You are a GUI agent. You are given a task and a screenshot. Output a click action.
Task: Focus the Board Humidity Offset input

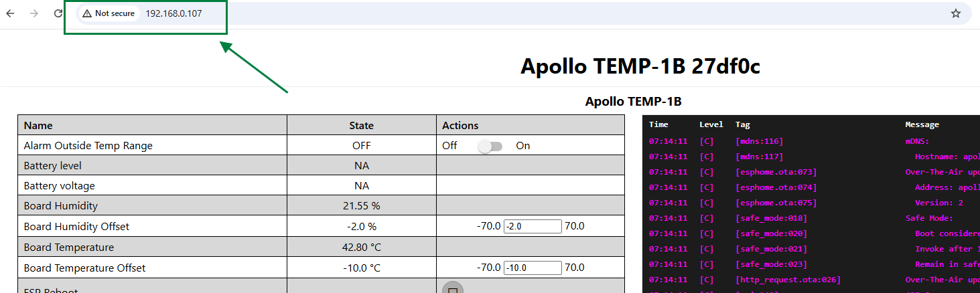click(x=532, y=227)
